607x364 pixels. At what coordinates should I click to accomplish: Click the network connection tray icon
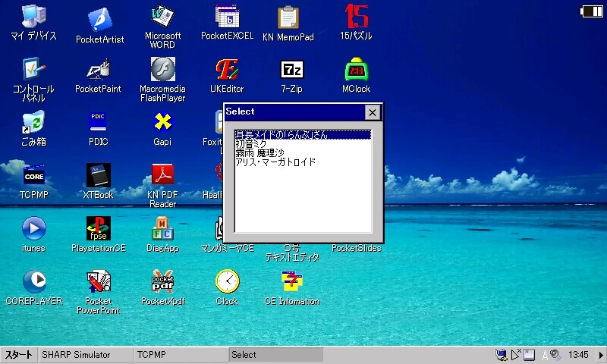(x=502, y=355)
